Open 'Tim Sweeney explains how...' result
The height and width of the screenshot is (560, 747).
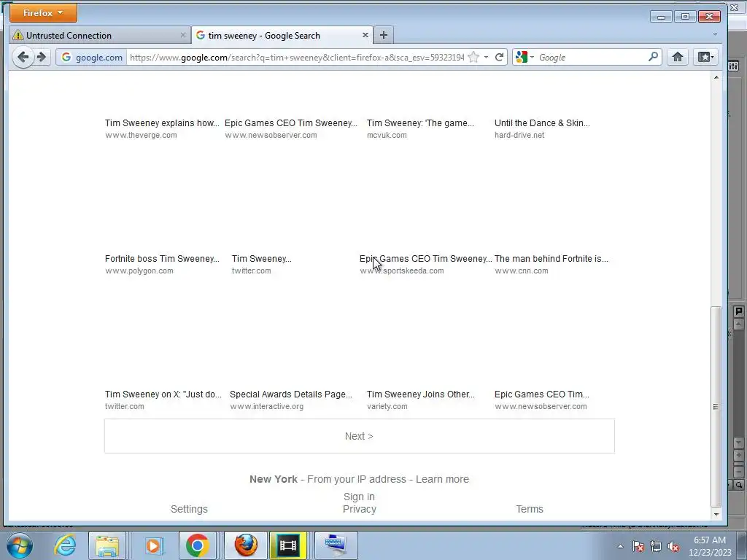coord(162,122)
